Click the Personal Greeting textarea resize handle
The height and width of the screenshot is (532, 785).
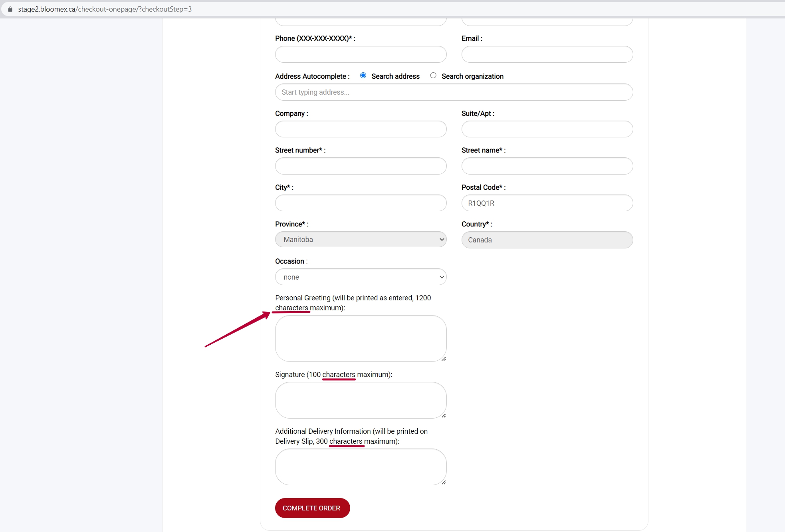coord(443,359)
